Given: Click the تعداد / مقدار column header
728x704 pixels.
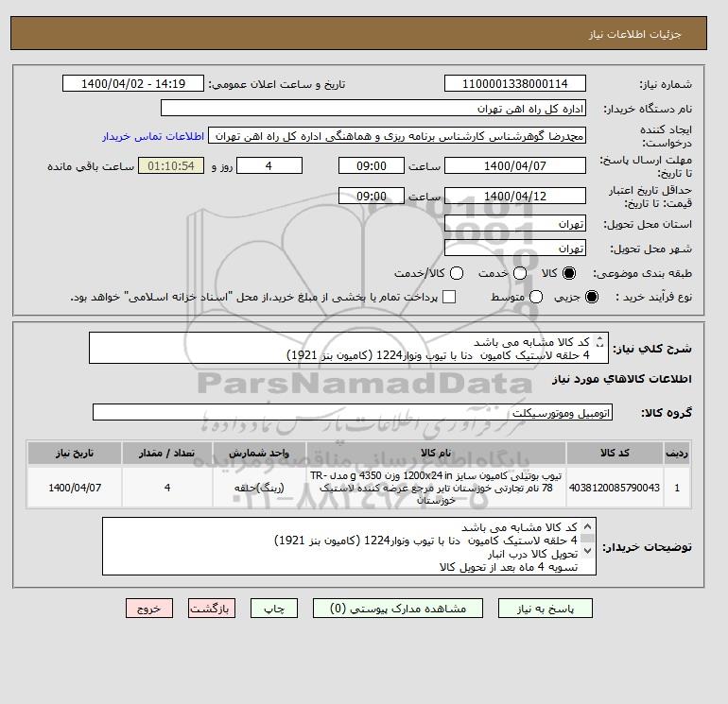Looking at the screenshot, I should pos(167,453).
